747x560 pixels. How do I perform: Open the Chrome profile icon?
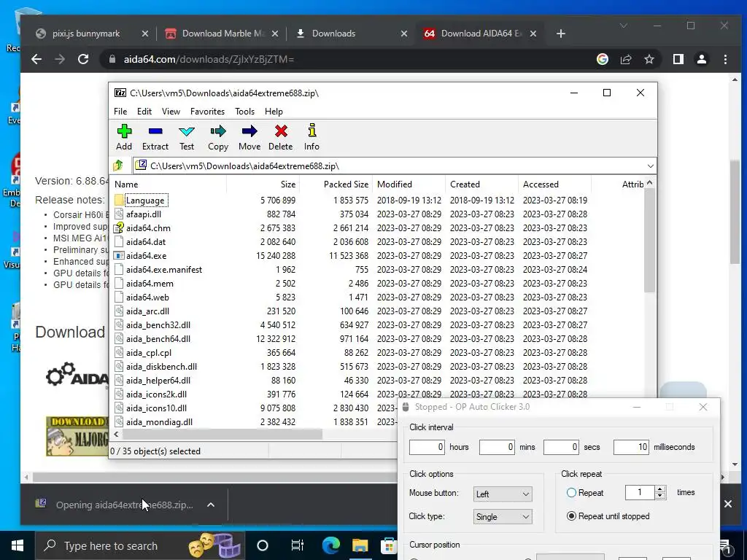pos(701,59)
